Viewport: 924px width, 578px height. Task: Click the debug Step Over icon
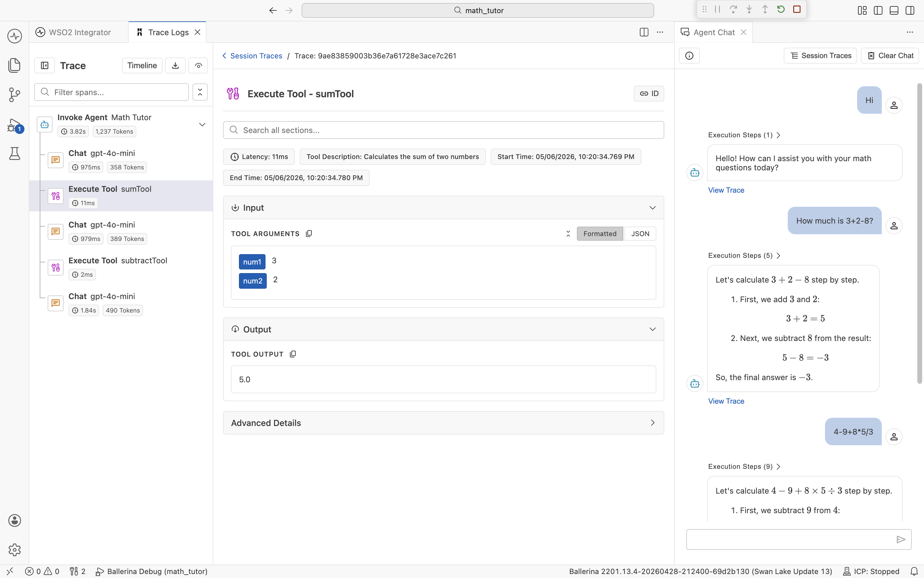[x=733, y=9]
